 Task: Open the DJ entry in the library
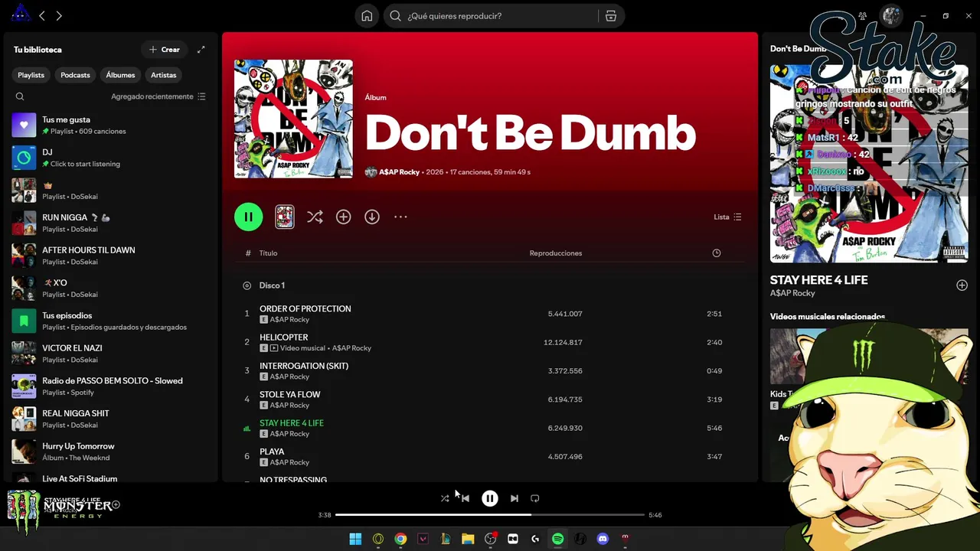(110, 158)
